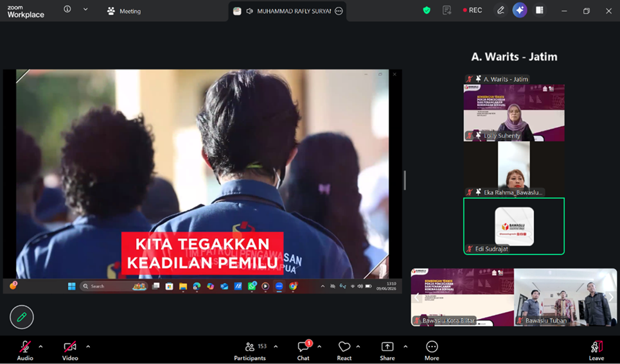Screen dimensions: 620x364
Task: Click the taskbar Search box in the shared screen
Action: coord(114,286)
